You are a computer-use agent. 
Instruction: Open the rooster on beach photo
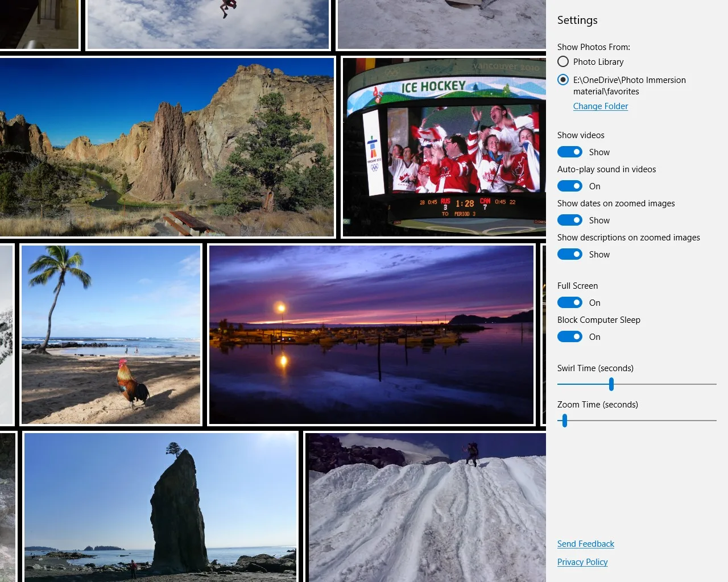[111, 335]
